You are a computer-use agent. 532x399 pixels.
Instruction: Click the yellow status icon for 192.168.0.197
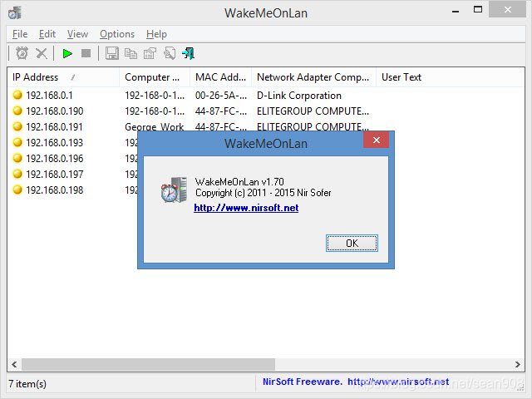click(17, 174)
